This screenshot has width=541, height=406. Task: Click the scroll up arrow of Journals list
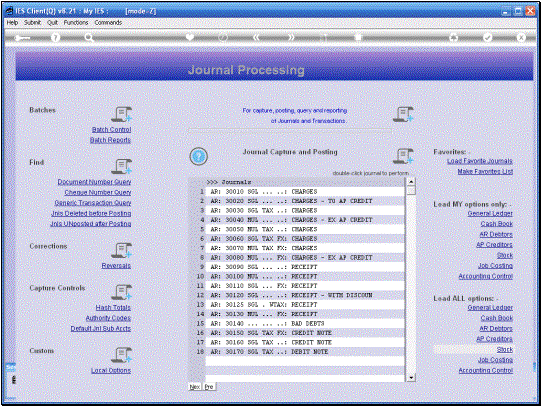coord(411,181)
